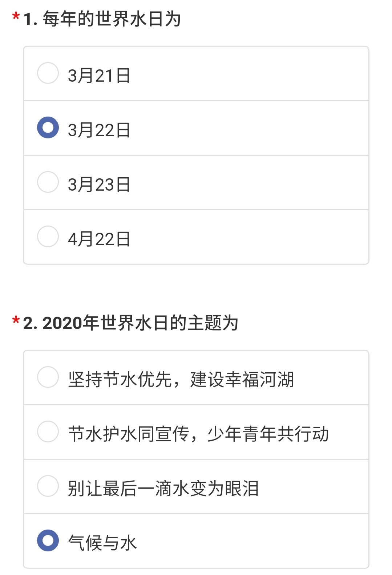Choose radio for 别让最后一滴水变为眼泪

click(x=48, y=486)
